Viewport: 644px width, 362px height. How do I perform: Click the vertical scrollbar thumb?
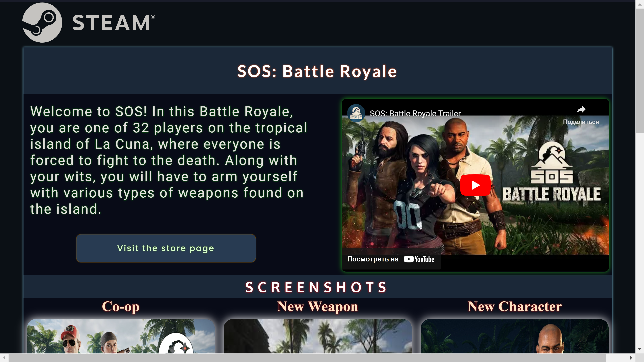click(x=639, y=71)
